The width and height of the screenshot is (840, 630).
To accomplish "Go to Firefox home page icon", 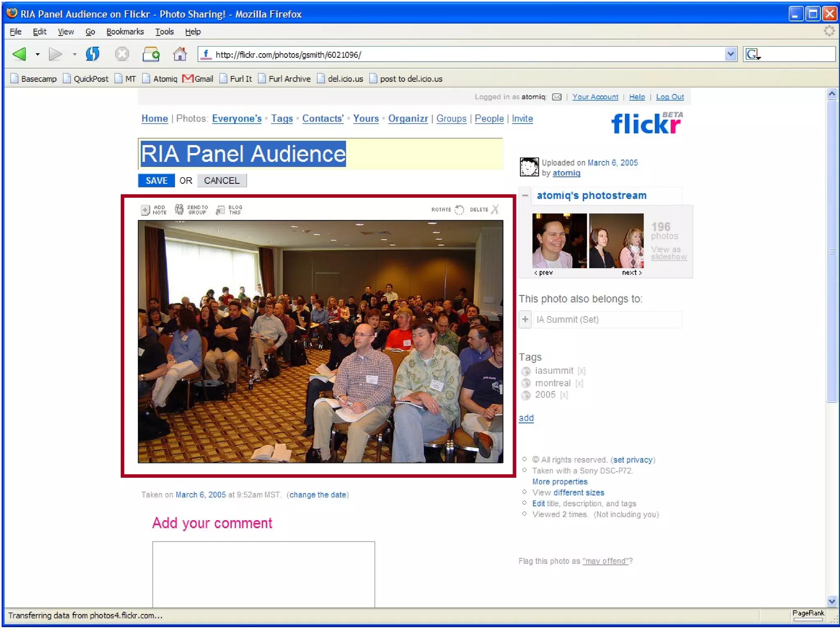I will pos(180,54).
